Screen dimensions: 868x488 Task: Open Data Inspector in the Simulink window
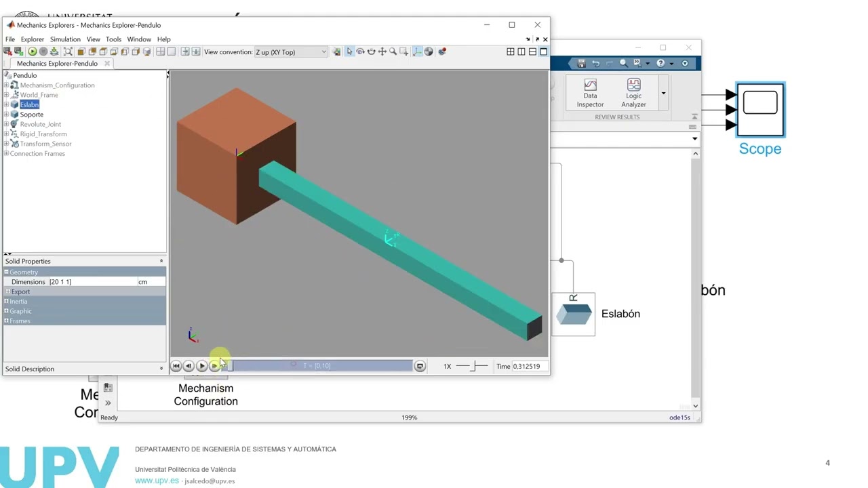590,93
